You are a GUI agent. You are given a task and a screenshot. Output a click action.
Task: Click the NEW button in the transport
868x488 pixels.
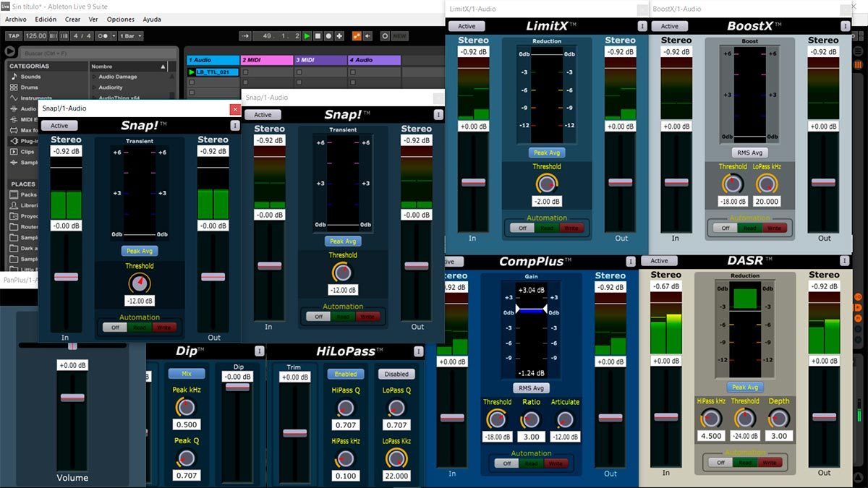coord(399,35)
